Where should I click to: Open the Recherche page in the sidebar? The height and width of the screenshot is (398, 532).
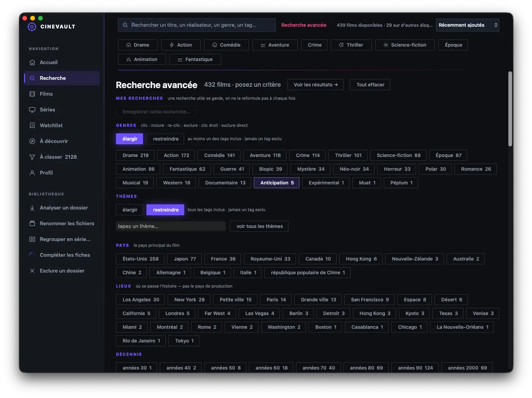coord(62,78)
